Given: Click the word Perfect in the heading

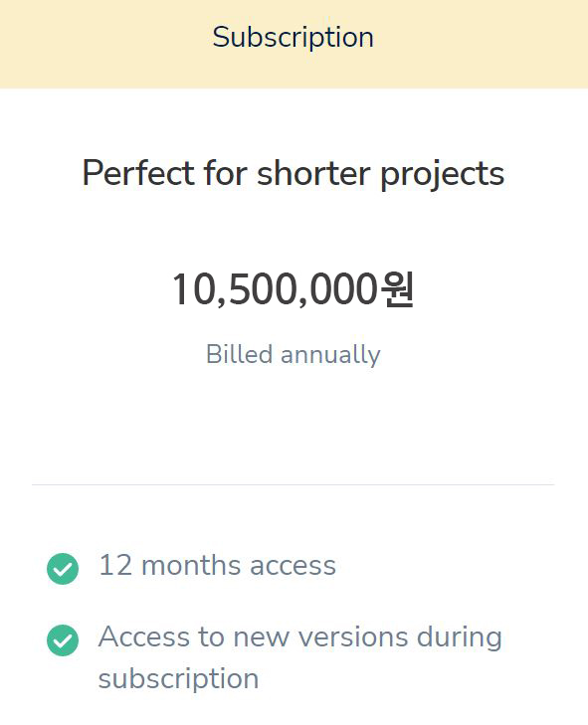Looking at the screenshot, I should pos(138,173).
